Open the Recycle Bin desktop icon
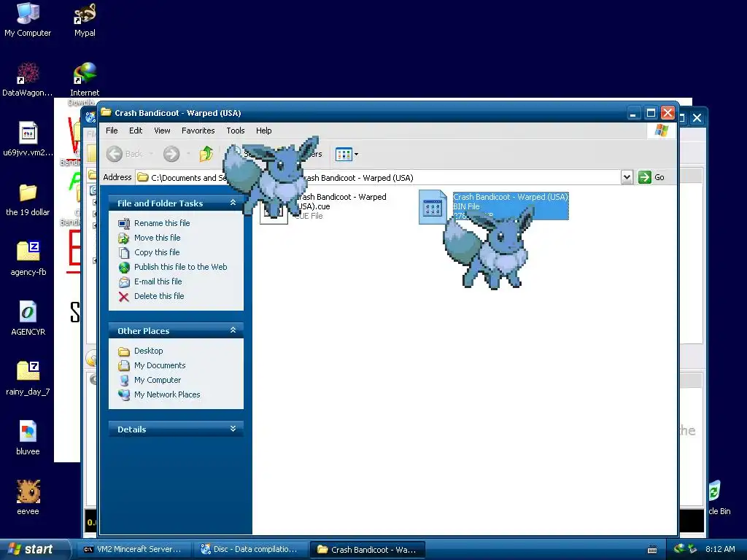This screenshot has height=560, width=747. (x=719, y=497)
